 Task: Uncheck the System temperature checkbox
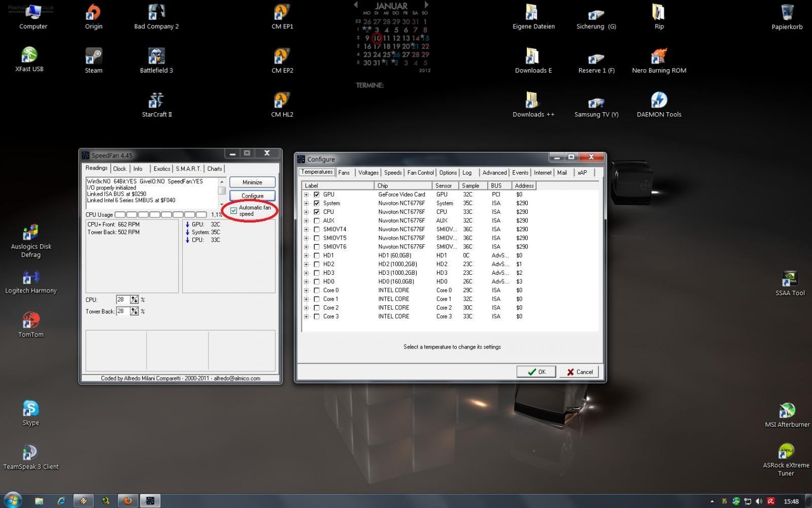[317, 203]
